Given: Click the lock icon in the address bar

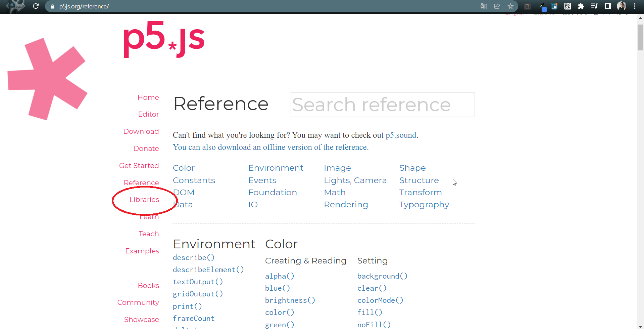Looking at the screenshot, I should click(52, 6).
